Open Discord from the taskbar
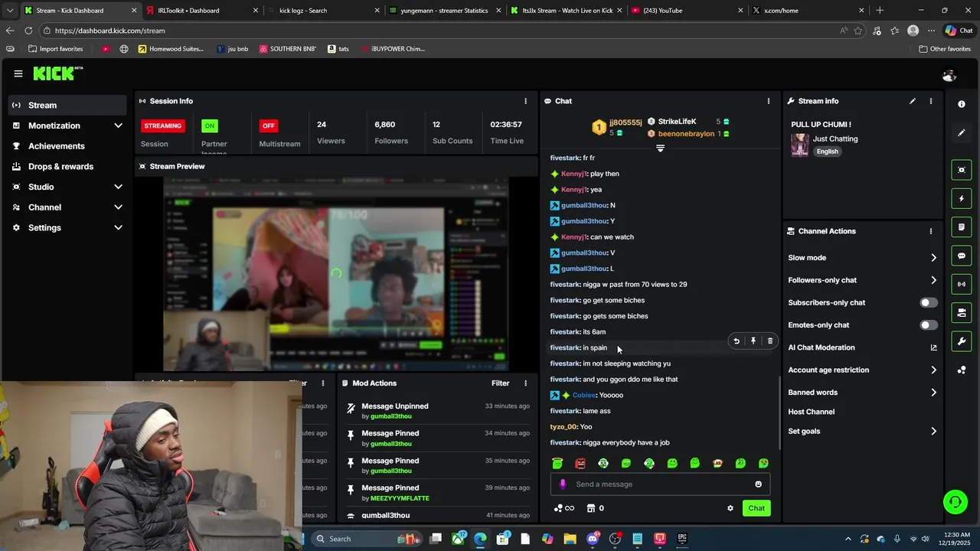The height and width of the screenshot is (551, 980). (x=593, y=539)
